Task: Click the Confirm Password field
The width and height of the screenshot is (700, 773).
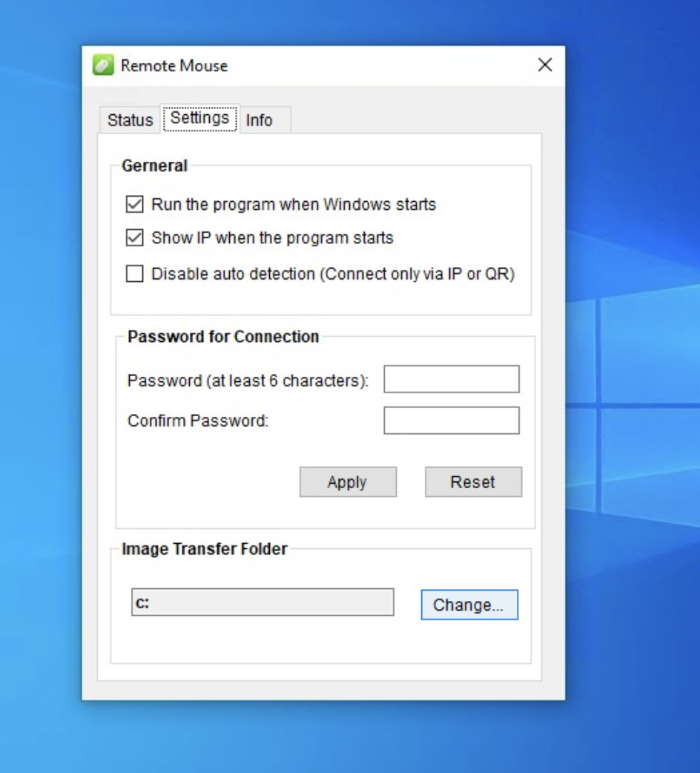Action: click(x=452, y=421)
